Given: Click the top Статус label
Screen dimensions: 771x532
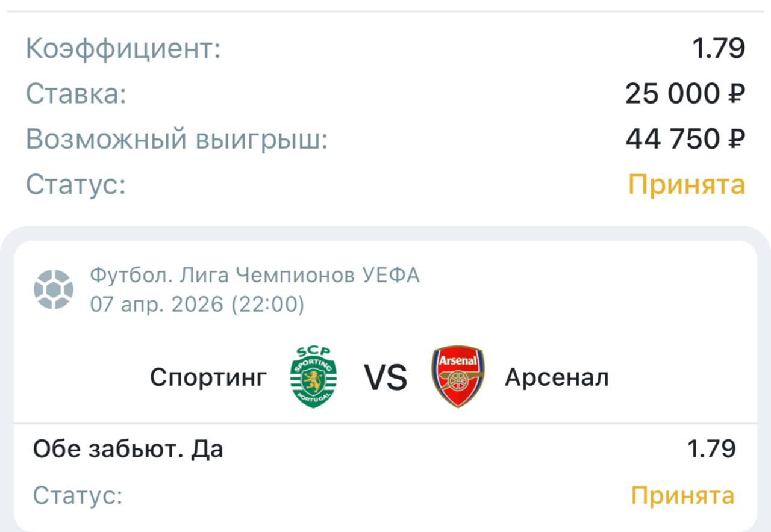Looking at the screenshot, I should 76,185.
